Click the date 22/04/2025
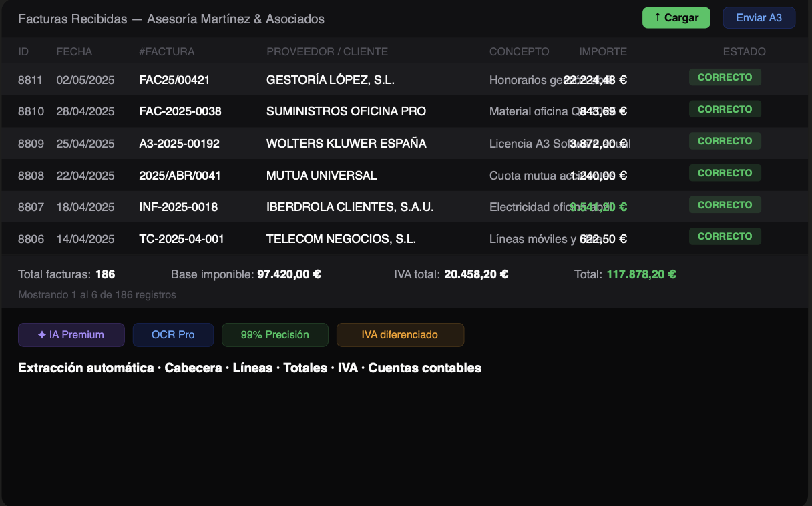Image resolution: width=812 pixels, height=506 pixels. click(x=85, y=176)
